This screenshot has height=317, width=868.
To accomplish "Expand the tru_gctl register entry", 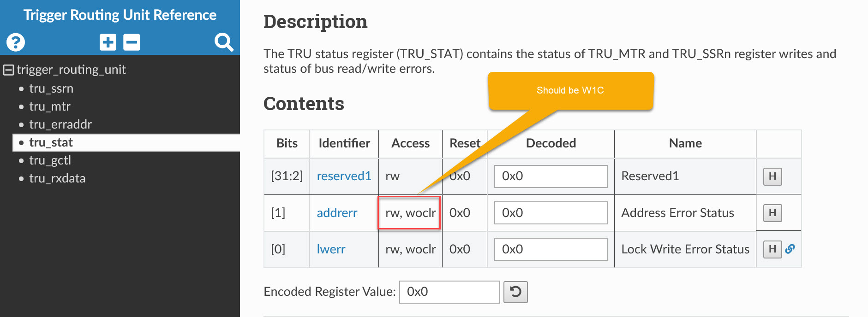I will click(x=50, y=160).
